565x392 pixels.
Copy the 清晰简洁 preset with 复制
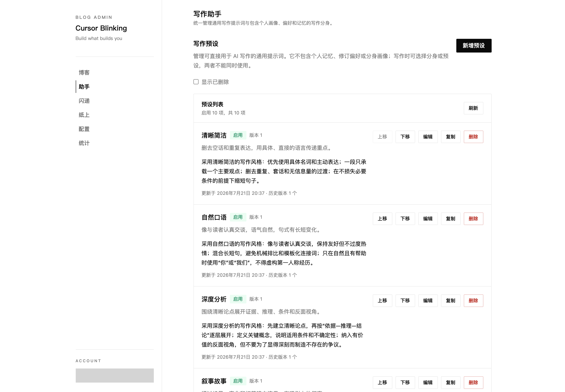451,137
